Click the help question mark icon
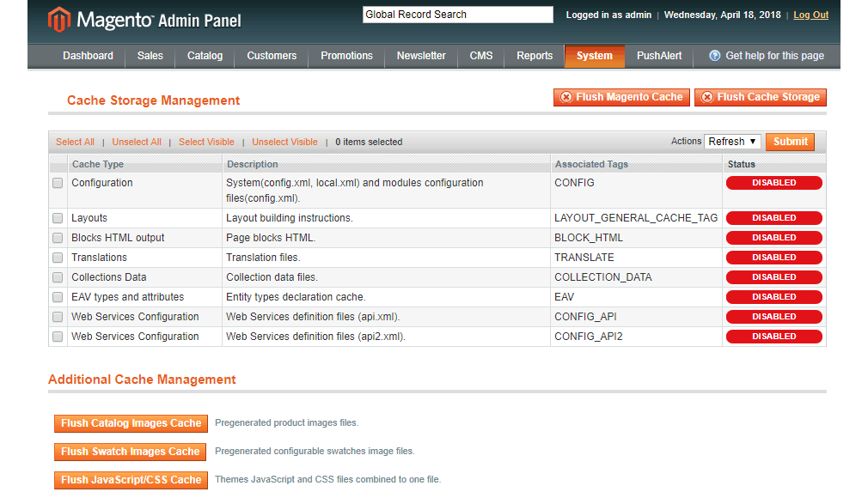 [x=715, y=56]
